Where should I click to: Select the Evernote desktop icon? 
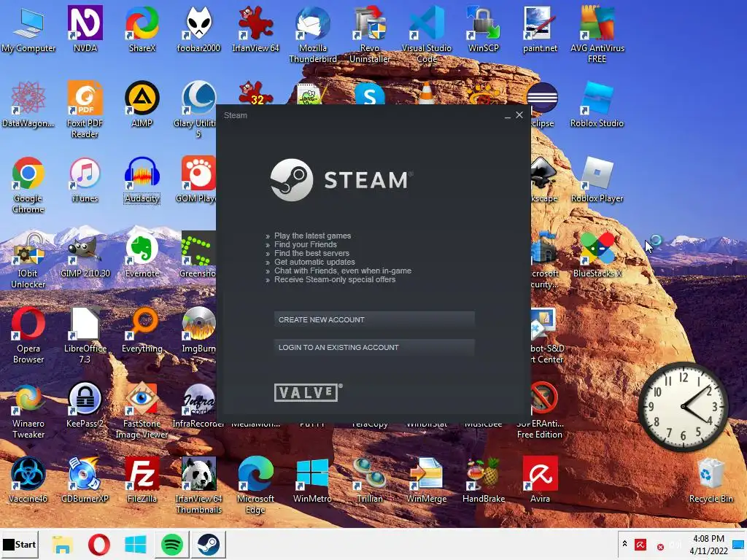click(142, 256)
